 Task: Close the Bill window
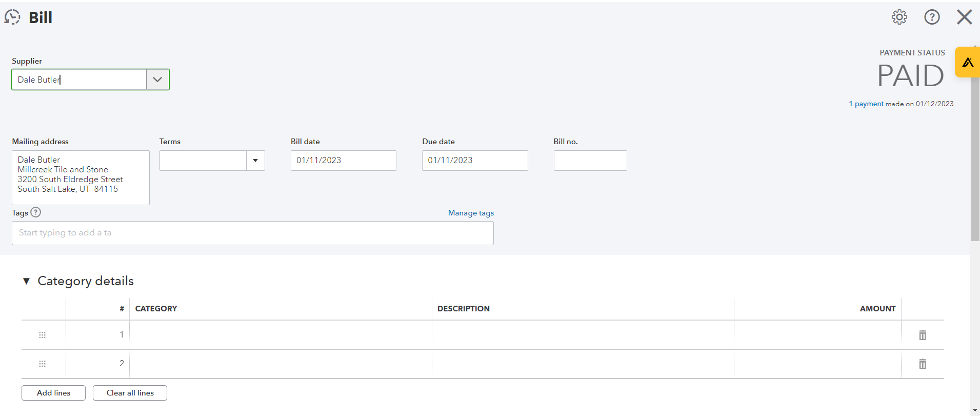tap(964, 17)
